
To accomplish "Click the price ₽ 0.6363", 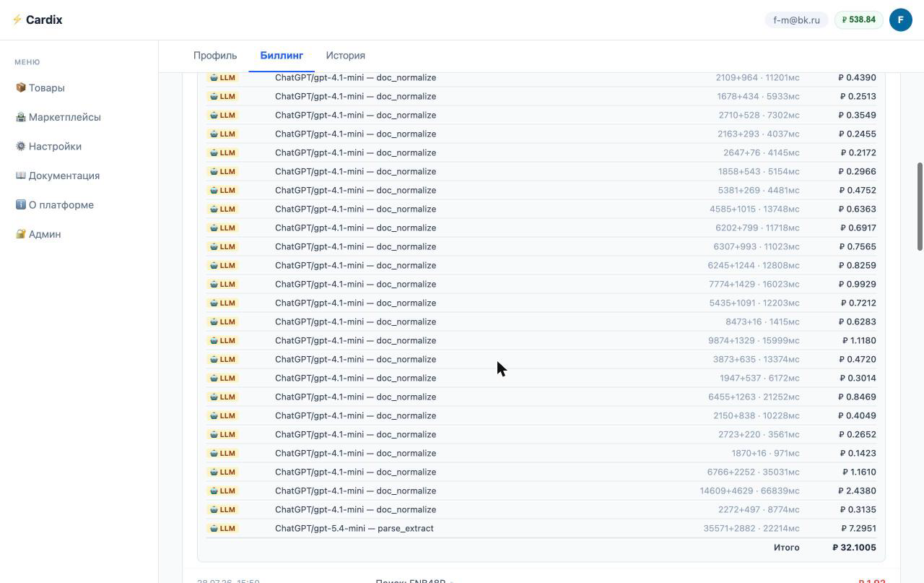I will (x=858, y=209).
